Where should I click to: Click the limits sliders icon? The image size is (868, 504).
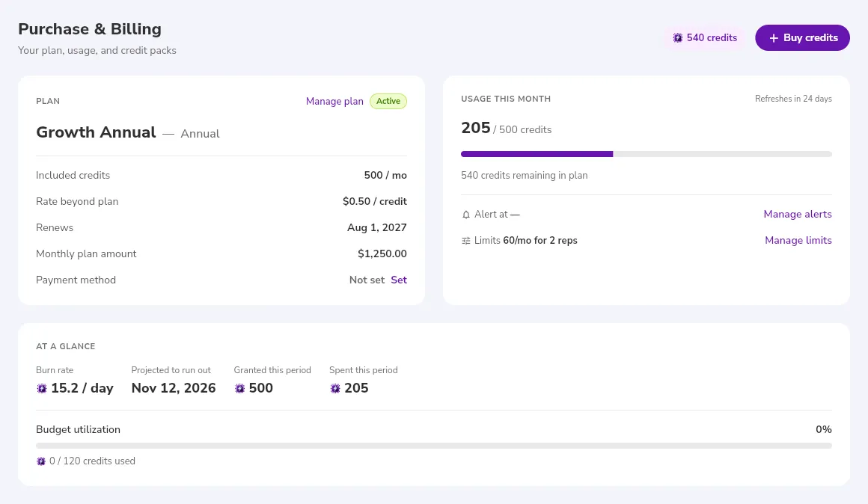[466, 241]
